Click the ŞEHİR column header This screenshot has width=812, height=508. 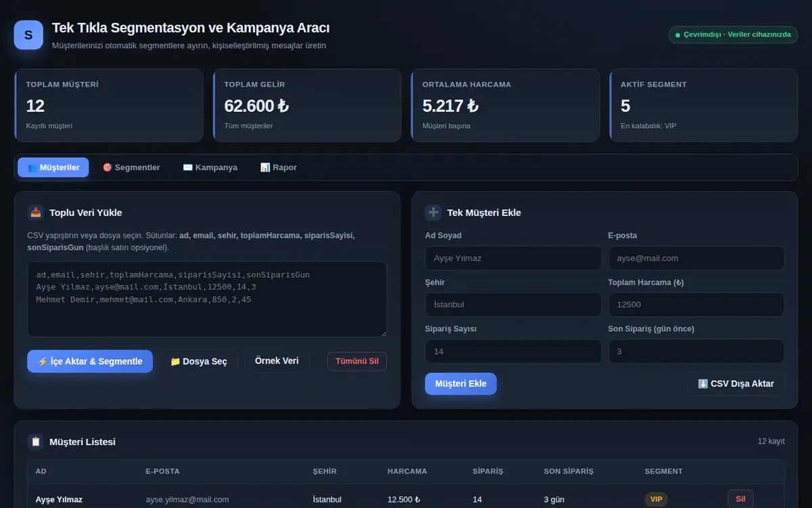tap(325, 471)
